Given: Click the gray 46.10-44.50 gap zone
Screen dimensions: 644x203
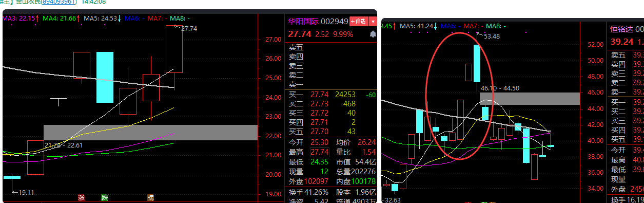Looking at the screenshot, I should pos(529,99).
